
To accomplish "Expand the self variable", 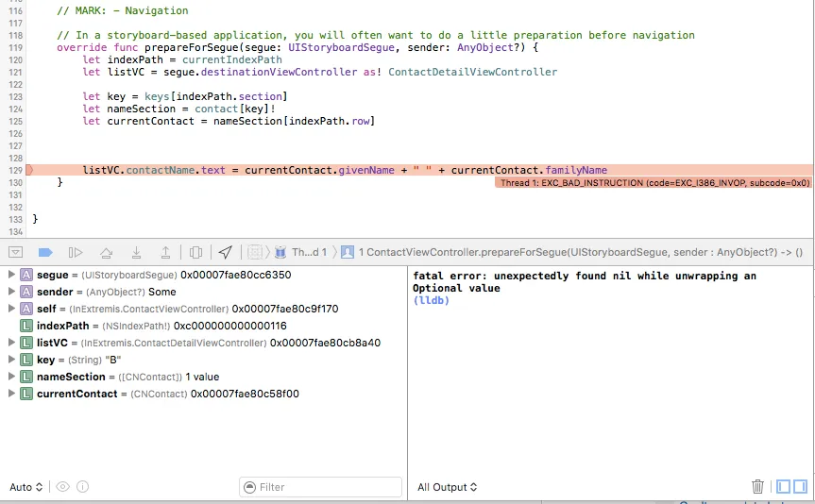I will click(11, 309).
